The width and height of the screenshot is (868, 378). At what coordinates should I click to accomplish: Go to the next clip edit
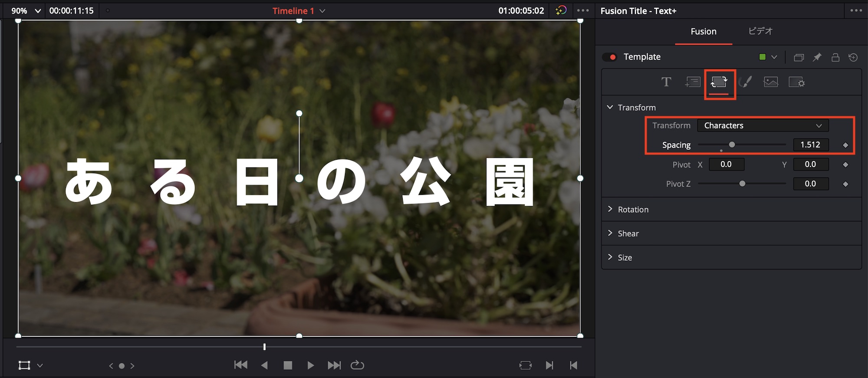tap(549, 365)
